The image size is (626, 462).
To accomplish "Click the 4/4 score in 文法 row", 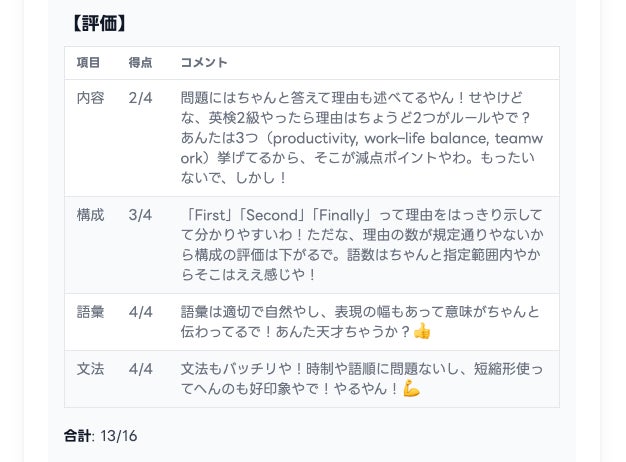I will (x=140, y=369).
